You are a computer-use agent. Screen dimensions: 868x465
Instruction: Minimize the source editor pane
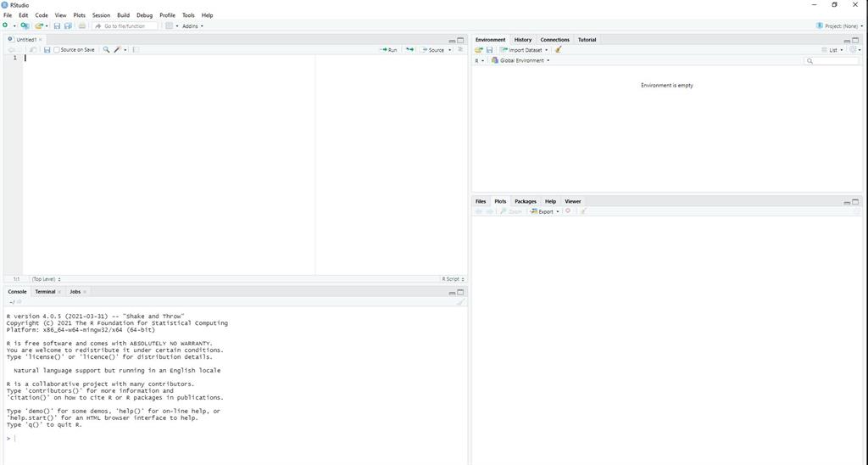tap(452, 41)
